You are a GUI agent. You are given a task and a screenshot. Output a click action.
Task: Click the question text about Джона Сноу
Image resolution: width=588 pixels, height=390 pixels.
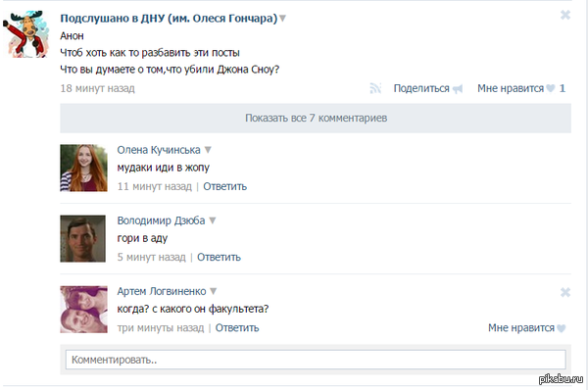pyautogui.click(x=170, y=70)
